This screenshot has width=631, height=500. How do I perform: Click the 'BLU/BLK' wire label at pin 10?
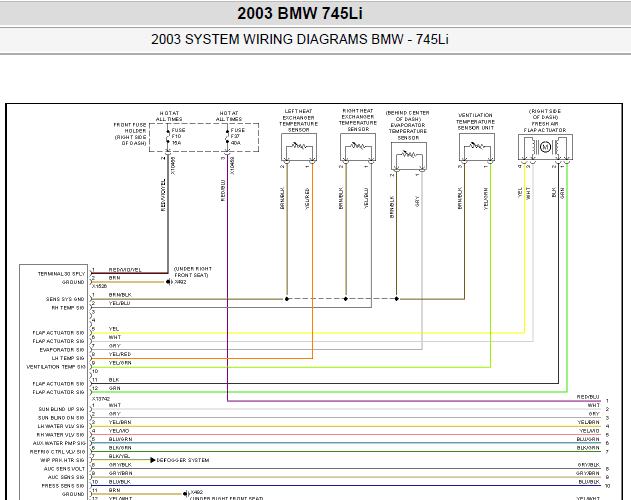point(120,481)
